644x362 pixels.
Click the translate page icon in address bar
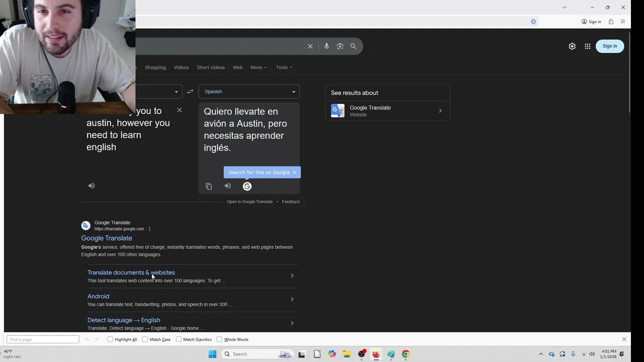533,22
